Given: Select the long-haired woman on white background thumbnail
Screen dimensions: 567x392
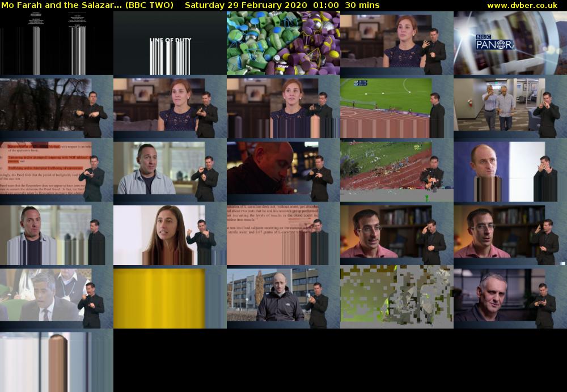Looking at the screenshot, I should pyautogui.click(x=170, y=234).
